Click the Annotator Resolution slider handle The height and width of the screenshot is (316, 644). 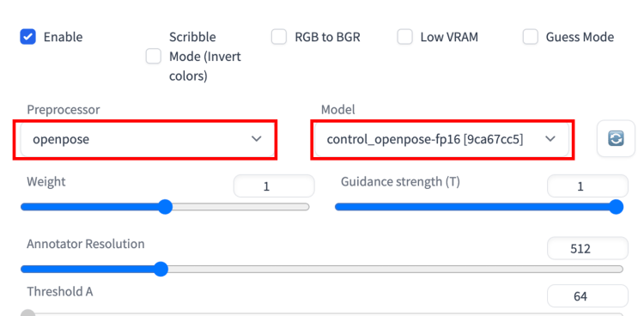point(161,269)
